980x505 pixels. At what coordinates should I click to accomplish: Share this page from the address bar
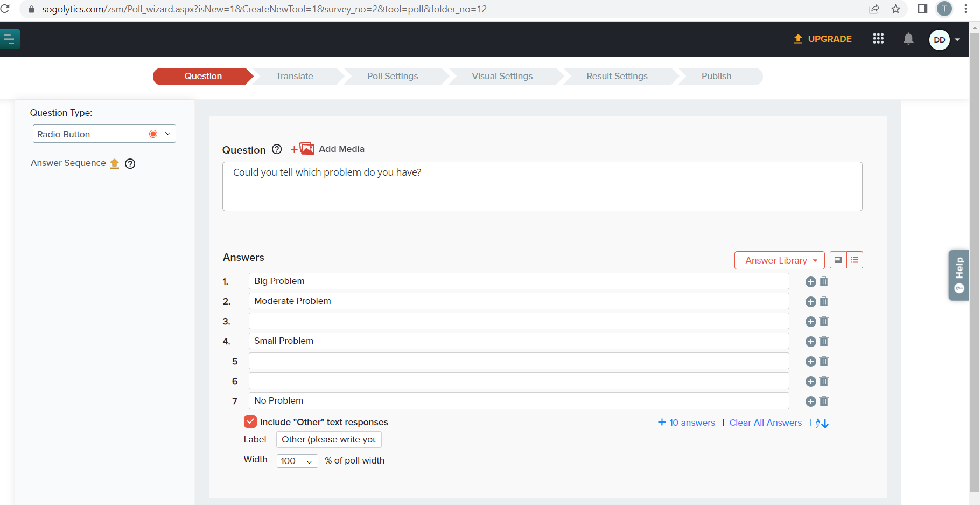(x=874, y=9)
